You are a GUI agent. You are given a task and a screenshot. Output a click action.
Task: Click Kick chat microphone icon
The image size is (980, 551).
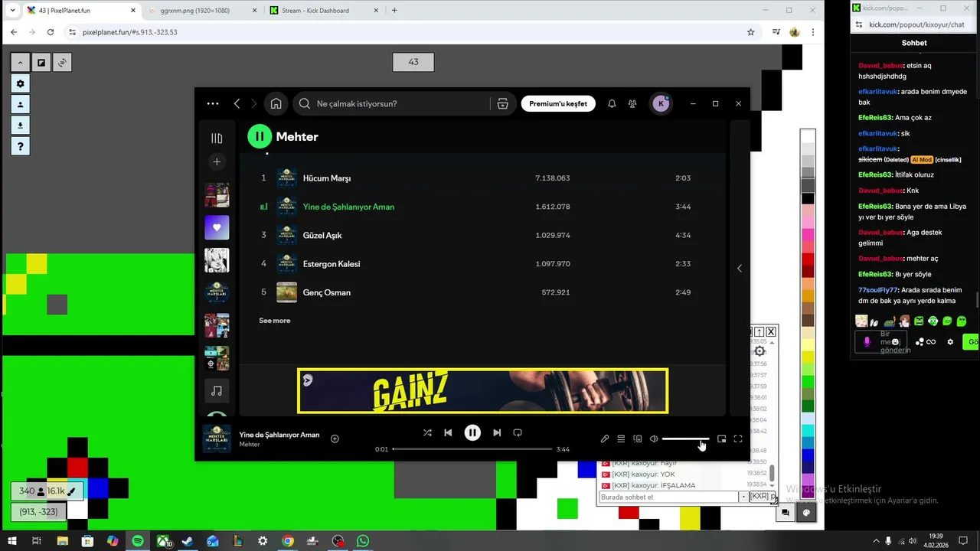pos(867,342)
